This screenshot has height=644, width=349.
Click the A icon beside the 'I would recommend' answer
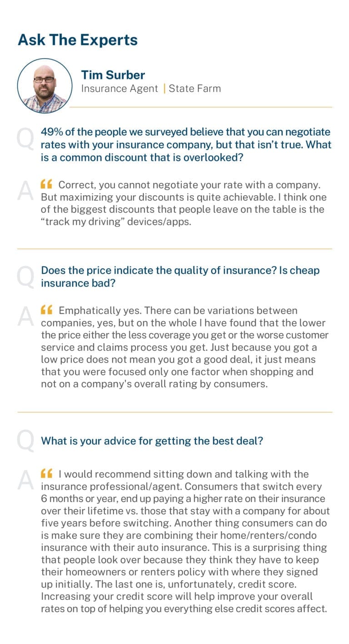[x=25, y=480]
